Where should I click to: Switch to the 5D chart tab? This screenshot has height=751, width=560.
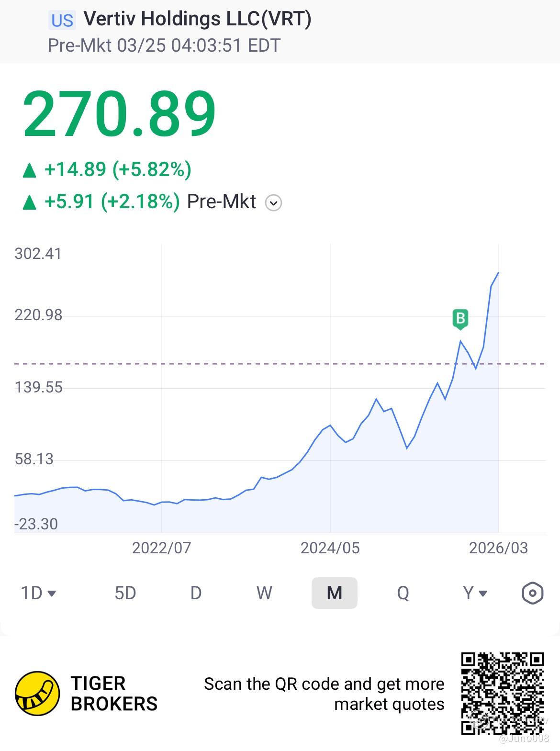coord(125,594)
